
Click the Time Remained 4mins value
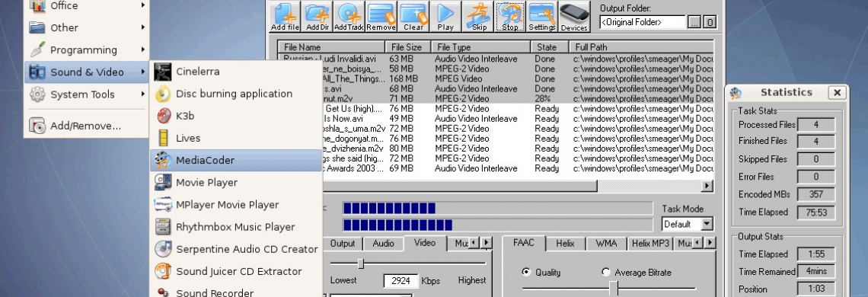coord(816,272)
